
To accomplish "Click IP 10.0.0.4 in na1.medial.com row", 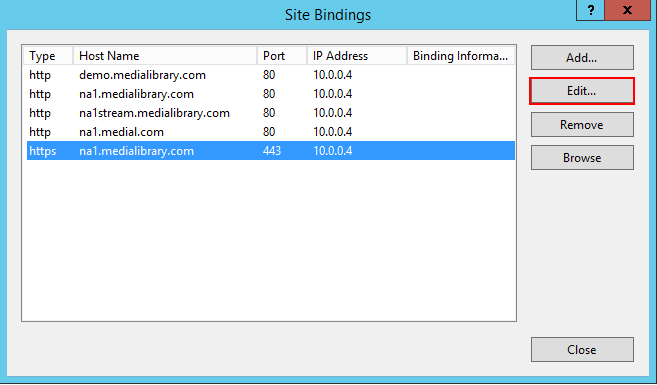I will [x=333, y=132].
